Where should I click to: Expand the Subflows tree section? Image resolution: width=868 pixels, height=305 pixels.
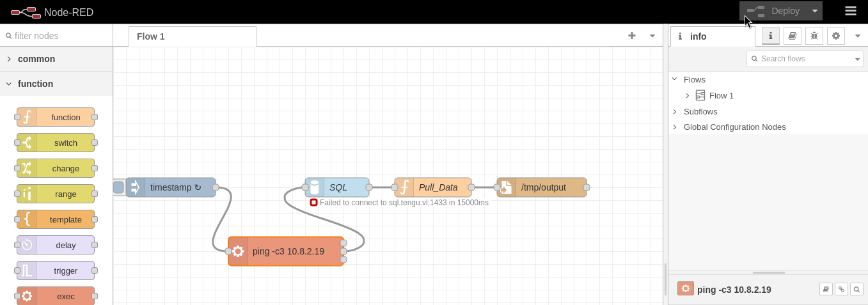click(x=674, y=111)
